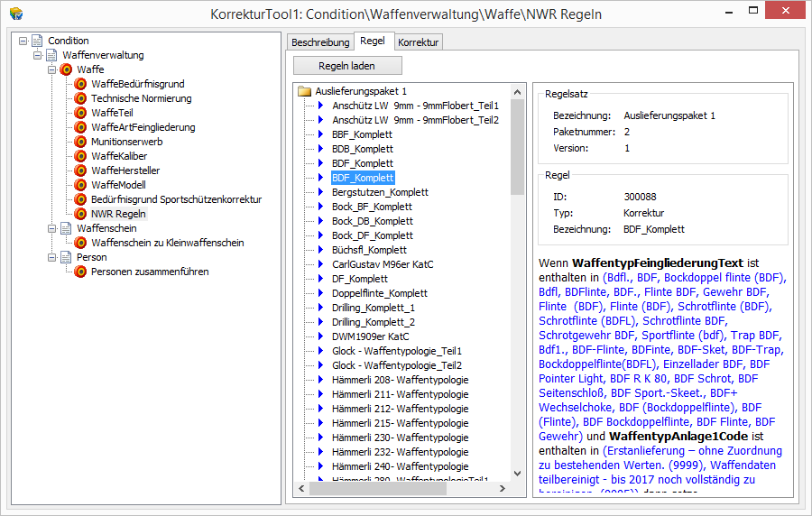Click the folder icon for Auslieferungspaket 1
The width and height of the screenshot is (812, 516).
coord(304,91)
